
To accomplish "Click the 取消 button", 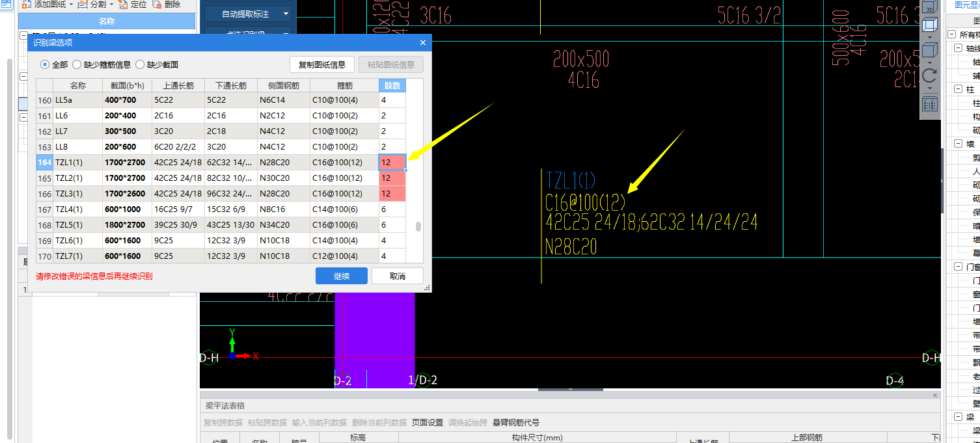I will [x=398, y=276].
